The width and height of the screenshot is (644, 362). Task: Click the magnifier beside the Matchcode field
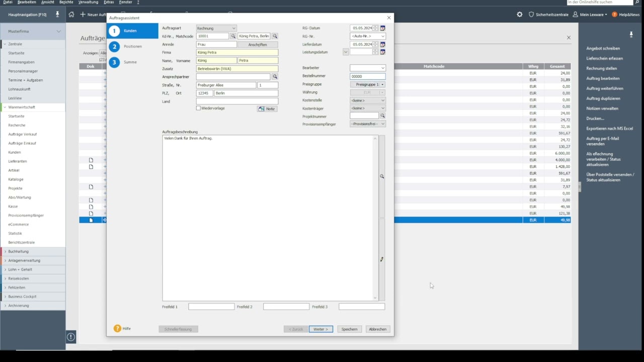[x=275, y=36]
